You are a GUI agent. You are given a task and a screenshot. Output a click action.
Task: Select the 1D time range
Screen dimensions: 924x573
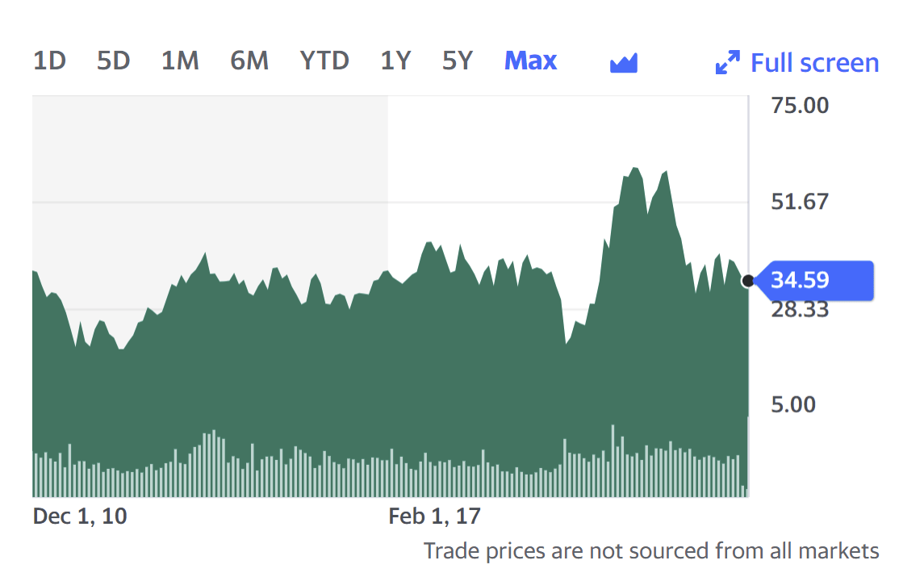(49, 61)
